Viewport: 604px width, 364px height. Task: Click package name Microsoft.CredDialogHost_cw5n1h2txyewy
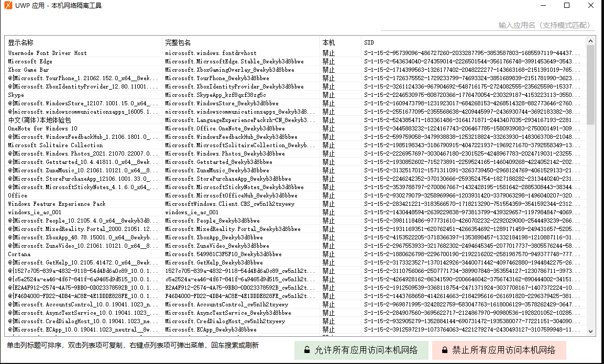225,321
